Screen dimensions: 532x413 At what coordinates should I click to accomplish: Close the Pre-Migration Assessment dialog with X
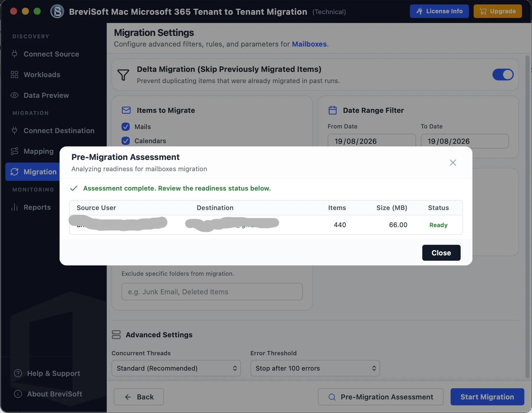(x=453, y=163)
